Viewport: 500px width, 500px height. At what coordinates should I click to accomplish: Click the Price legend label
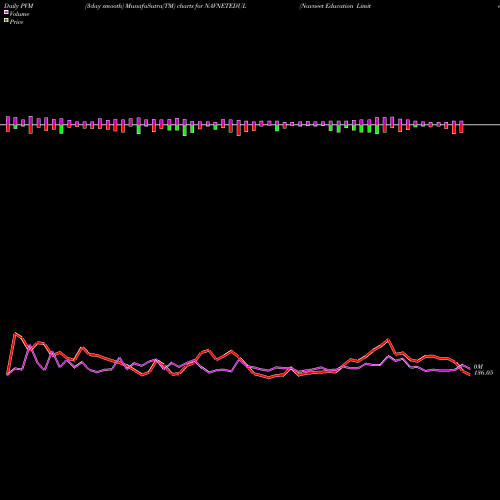pos(16,22)
